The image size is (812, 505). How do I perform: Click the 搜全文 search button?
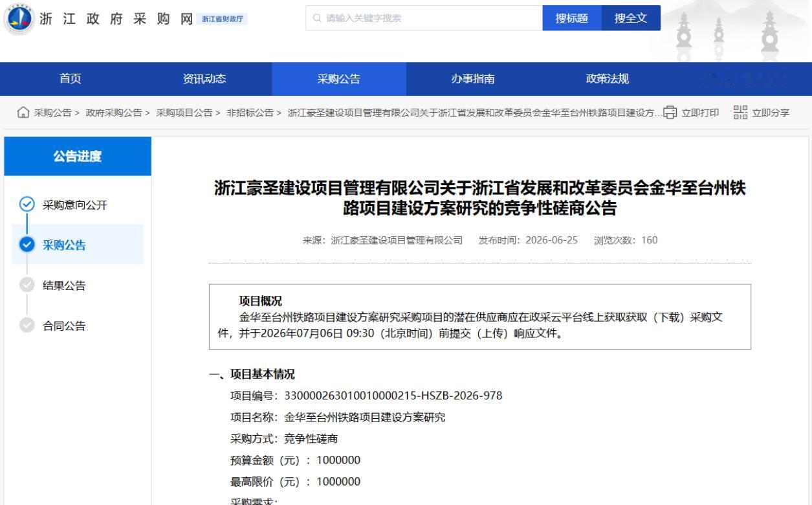click(631, 18)
